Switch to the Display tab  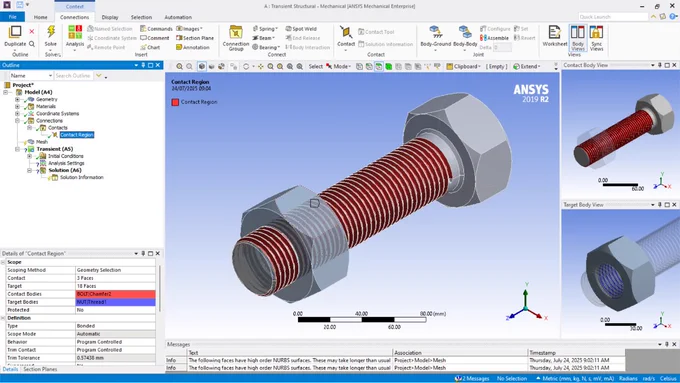click(110, 17)
